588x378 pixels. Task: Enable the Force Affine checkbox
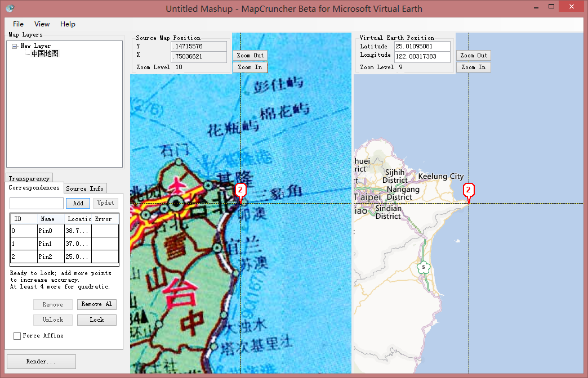pyautogui.click(x=17, y=336)
